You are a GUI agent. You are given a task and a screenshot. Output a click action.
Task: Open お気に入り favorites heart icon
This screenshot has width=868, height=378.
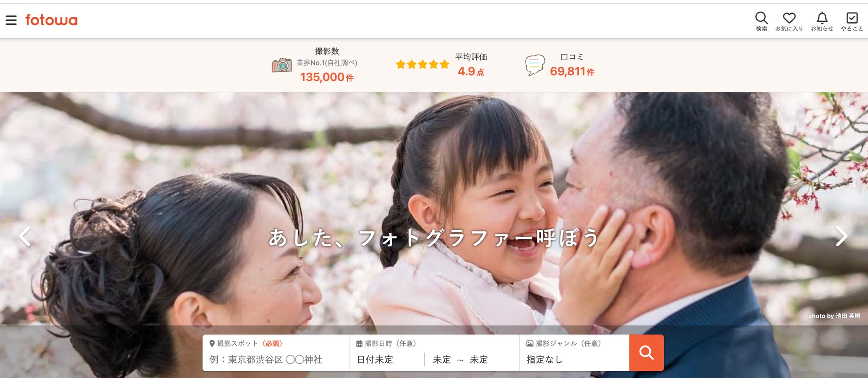pyautogui.click(x=789, y=21)
